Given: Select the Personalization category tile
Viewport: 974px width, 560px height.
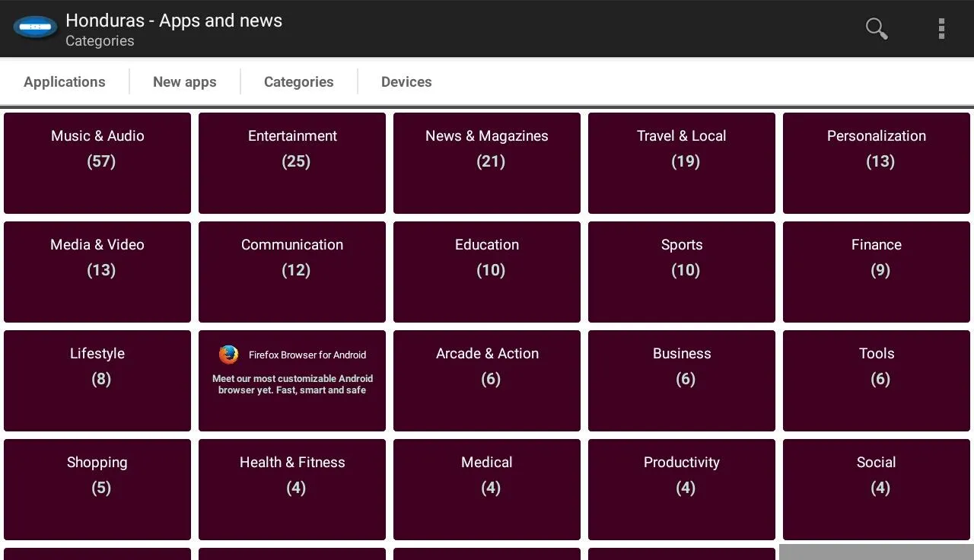Looking at the screenshot, I should [877, 163].
